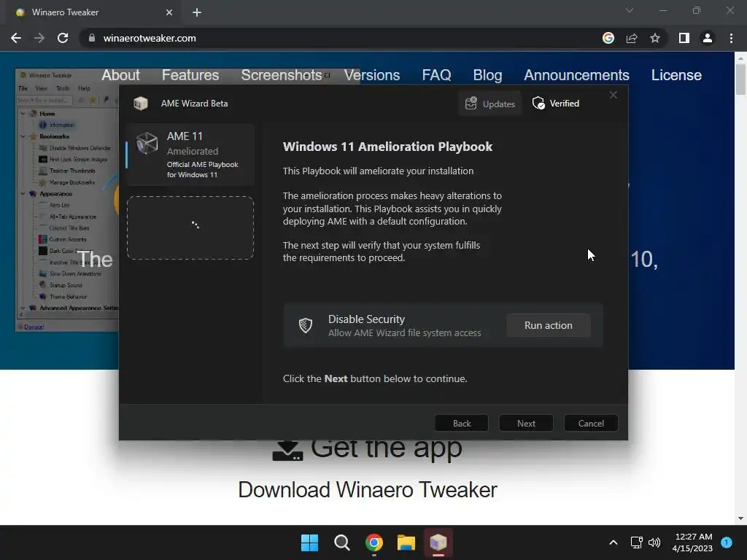Close the AME Wizard dialog with X
The width and height of the screenshot is (747, 560).
(x=613, y=96)
